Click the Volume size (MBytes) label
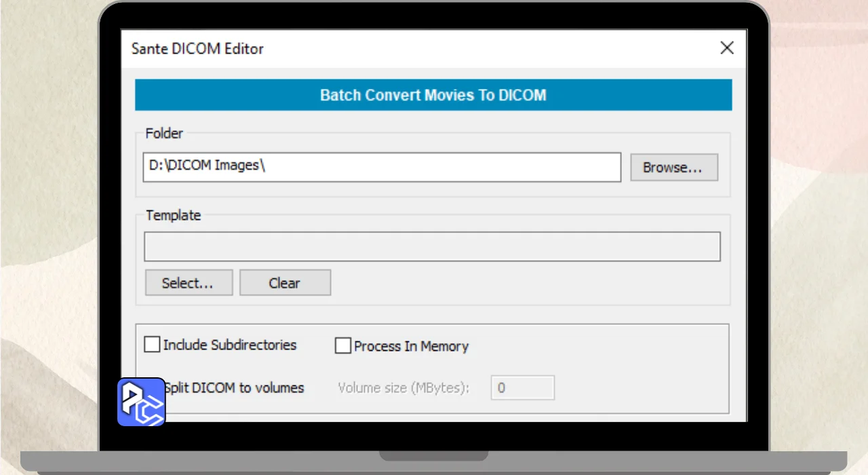The image size is (868, 475). [x=403, y=388]
